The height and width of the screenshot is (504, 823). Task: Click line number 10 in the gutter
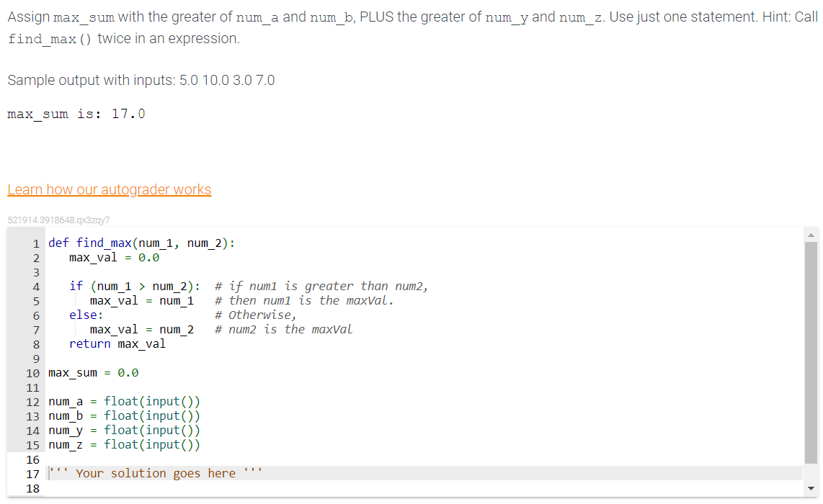[32, 372]
